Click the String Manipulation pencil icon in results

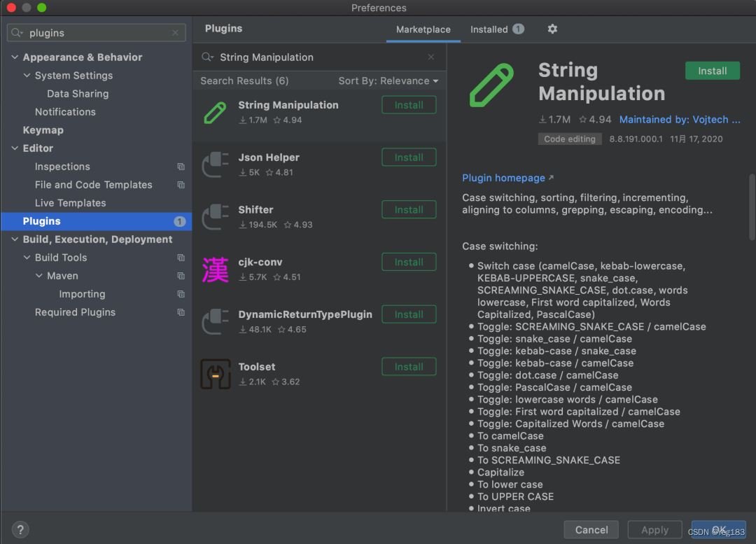point(215,112)
